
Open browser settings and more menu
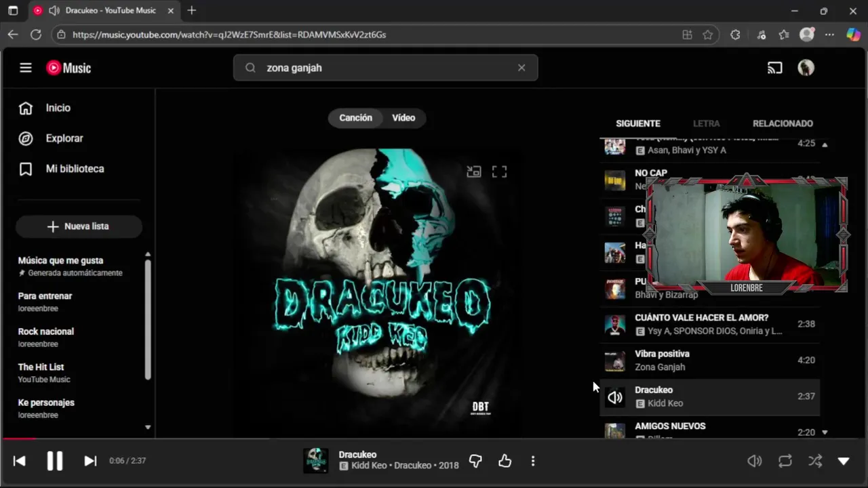tap(829, 35)
